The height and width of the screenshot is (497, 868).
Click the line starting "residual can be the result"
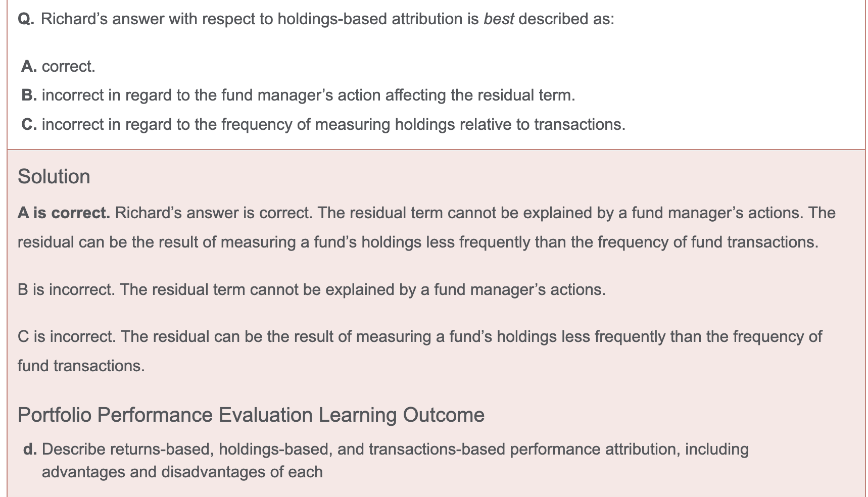point(417,242)
